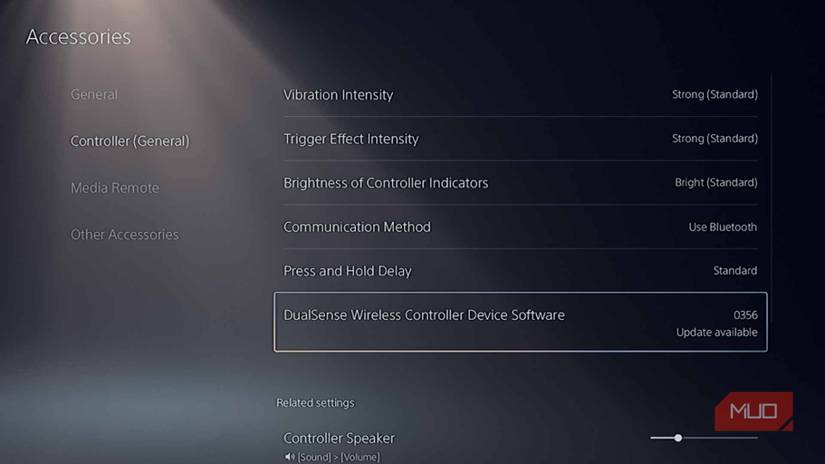Click the Strong (Standard) vibration value
This screenshot has width=825, height=464.
[715, 95]
